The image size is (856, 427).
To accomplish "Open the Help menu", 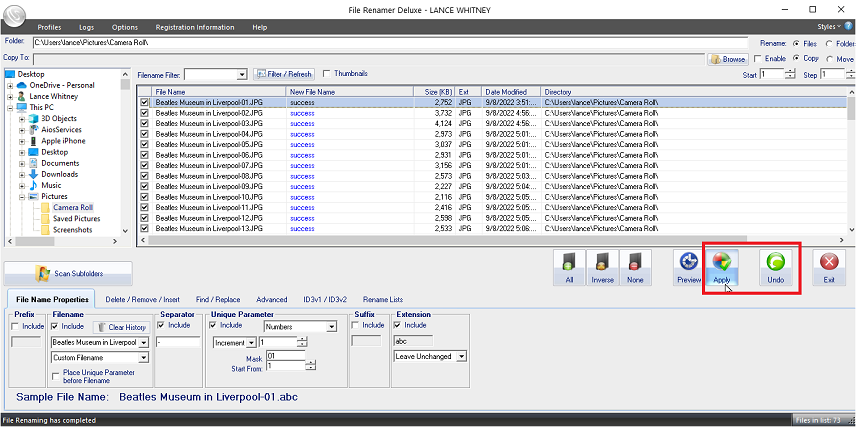I will 260,27.
